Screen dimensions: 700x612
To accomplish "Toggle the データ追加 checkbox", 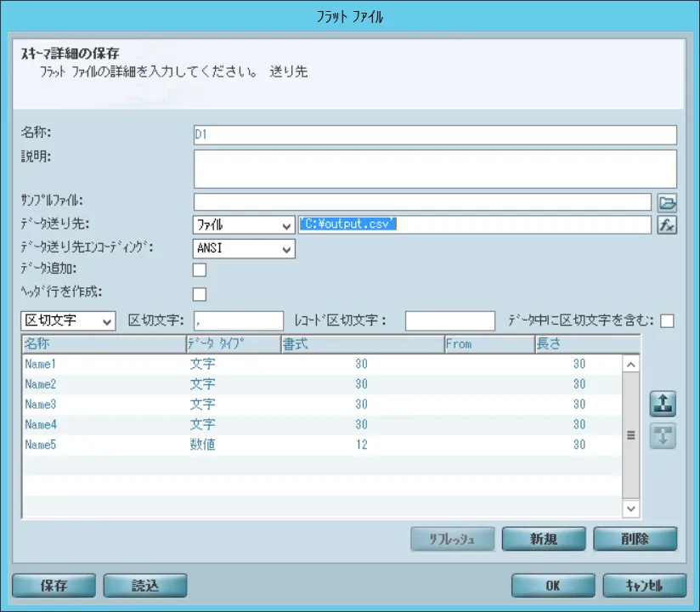I will (x=200, y=270).
